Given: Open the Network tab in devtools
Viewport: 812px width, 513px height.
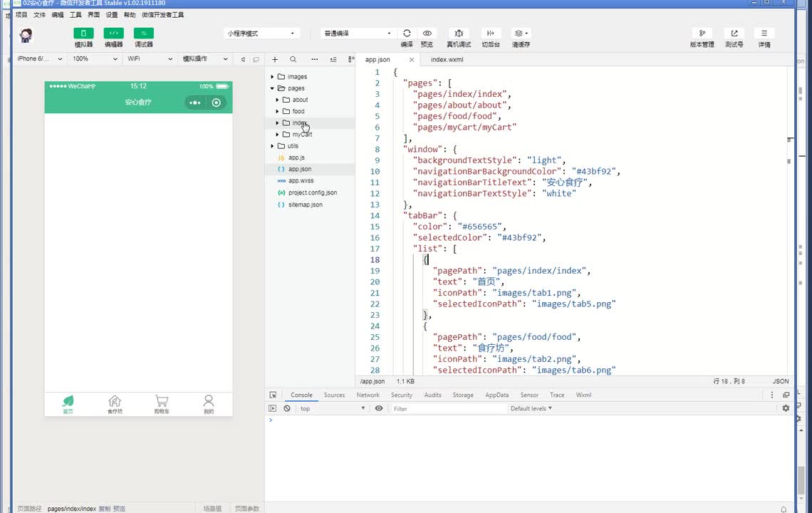Looking at the screenshot, I should tap(368, 395).
